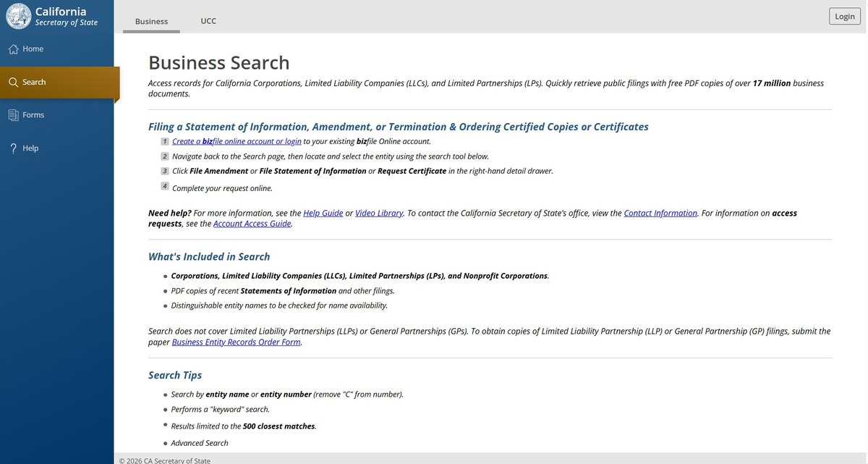Click '© 2026 CA Secretary of State' footer
This screenshot has height=464, width=868.
pos(165,460)
